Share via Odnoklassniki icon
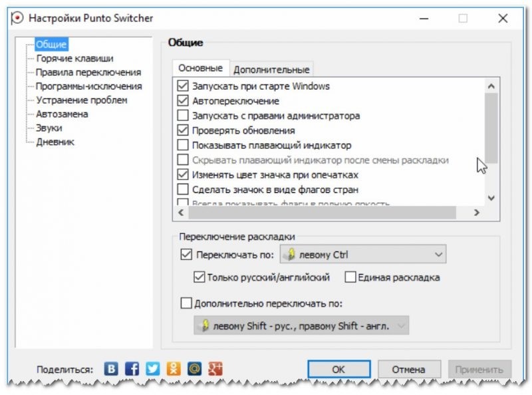532x395 pixels. (x=174, y=368)
